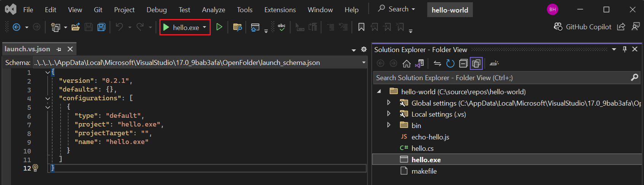Click the GitHub Copilot button
Screen dimensions: 644x185
click(583, 27)
